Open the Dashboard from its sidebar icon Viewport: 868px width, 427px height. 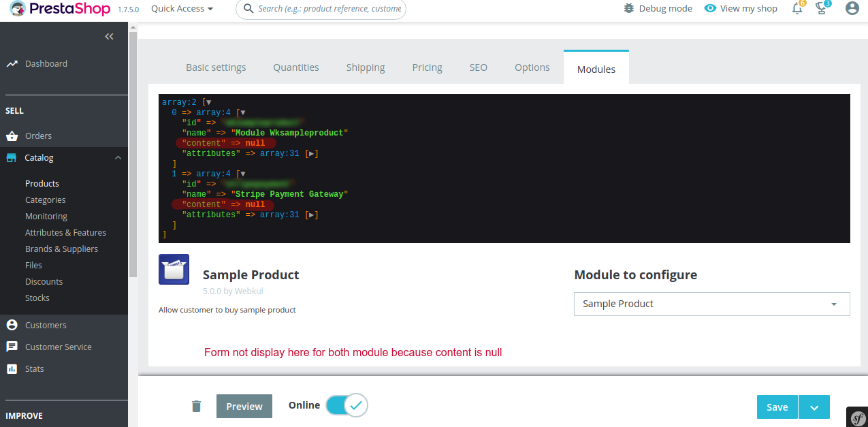point(13,63)
